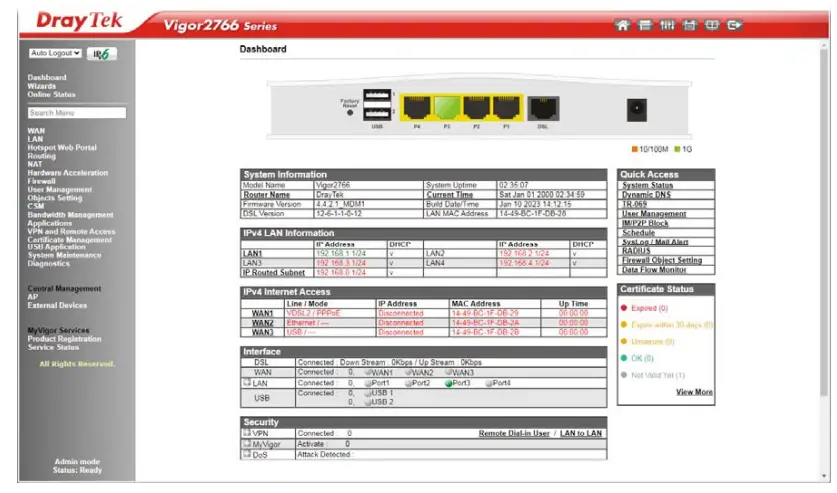Open Online Status in sidebar
This screenshot has width=837, height=493.
click(x=51, y=94)
